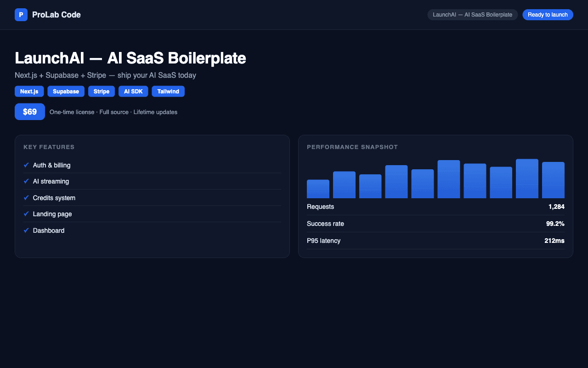Viewport: 588px width, 368px height.
Task: Click the ProLab Code P logo icon
Action: pos(21,15)
